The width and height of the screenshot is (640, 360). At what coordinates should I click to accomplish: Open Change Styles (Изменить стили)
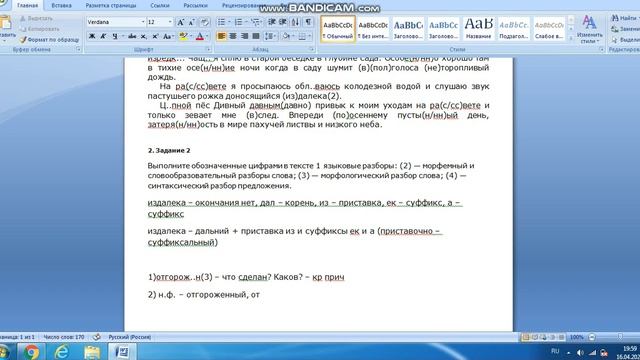tap(589, 29)
